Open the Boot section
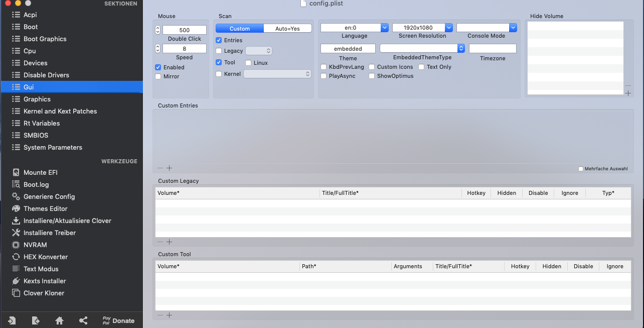The image size is (644, 328). click(x=71, y=27)
